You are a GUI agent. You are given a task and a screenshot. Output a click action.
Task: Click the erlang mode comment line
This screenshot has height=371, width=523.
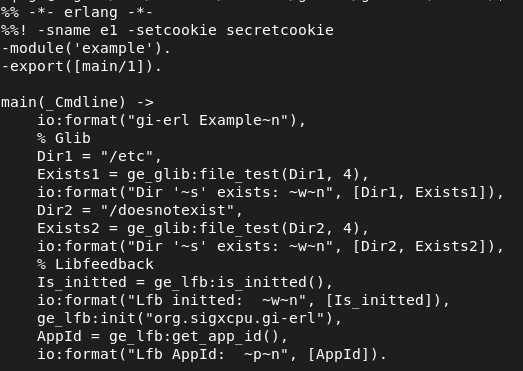coord(77,12)
